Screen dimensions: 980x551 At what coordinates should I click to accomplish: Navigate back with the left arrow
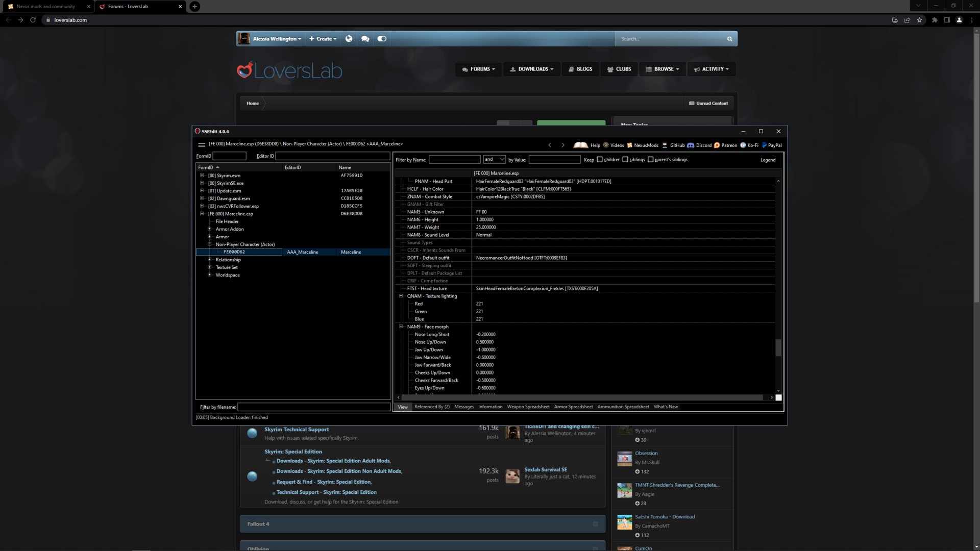550,145
